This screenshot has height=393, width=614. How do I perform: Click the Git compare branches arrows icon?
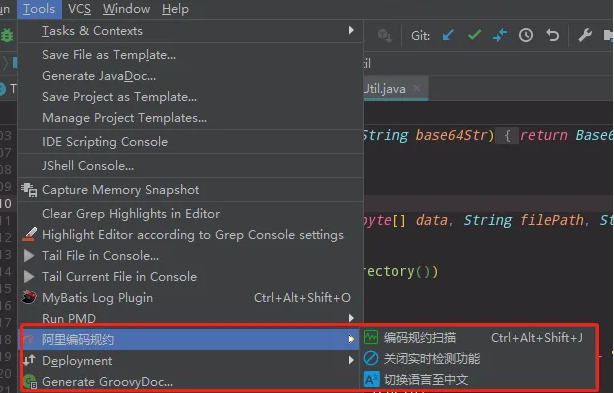[500, 36]
